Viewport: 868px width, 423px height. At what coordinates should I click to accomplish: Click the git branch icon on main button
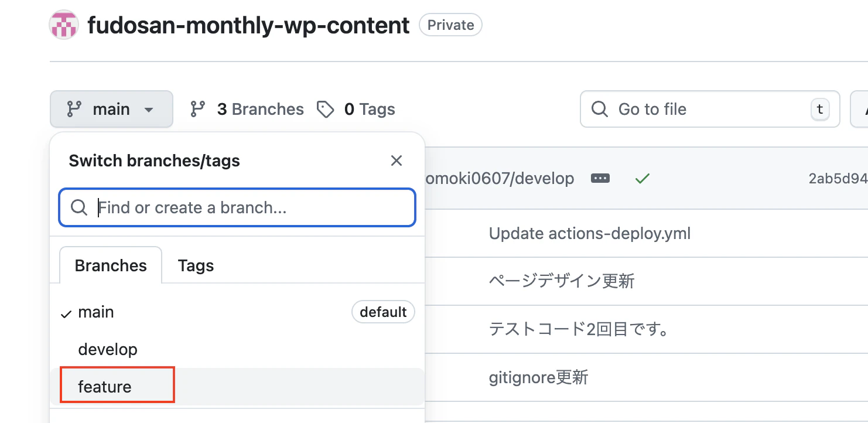(74, 109)
